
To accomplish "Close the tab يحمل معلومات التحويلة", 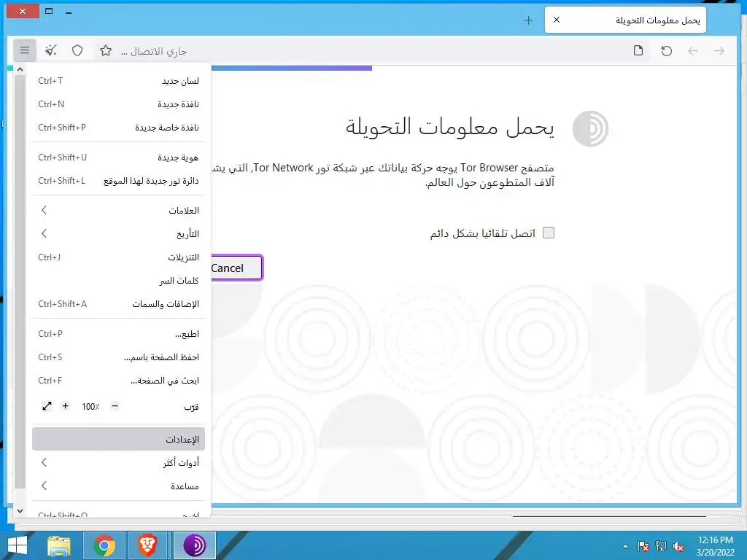I will [557, 20].
